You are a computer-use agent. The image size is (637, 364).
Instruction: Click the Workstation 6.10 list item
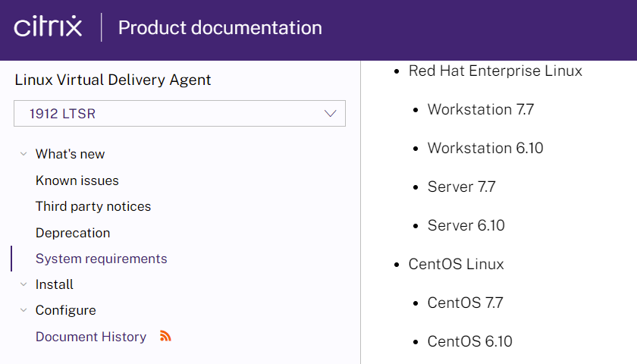(x=485, y=149)
